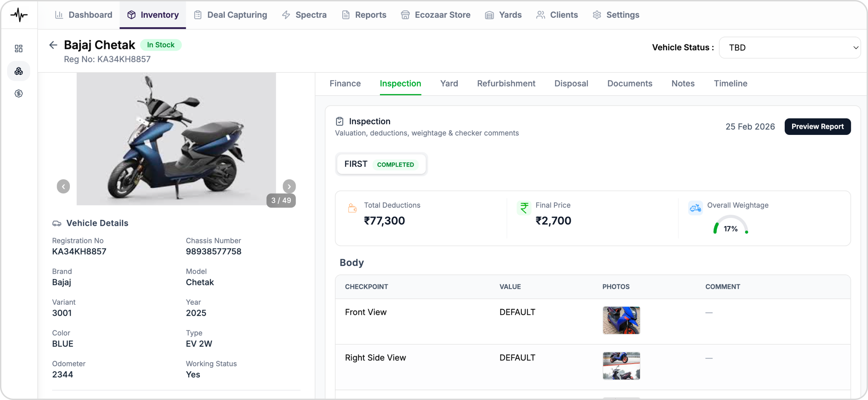Screen dimensions: 868x400
Task: Show previous vehicle photo in carousel
Action: (x=63, y=187)
